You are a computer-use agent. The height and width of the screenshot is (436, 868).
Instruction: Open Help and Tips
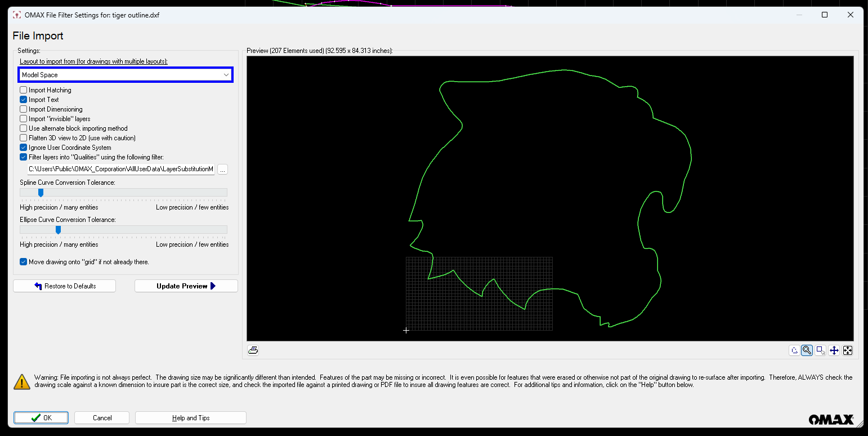(190, 418)
